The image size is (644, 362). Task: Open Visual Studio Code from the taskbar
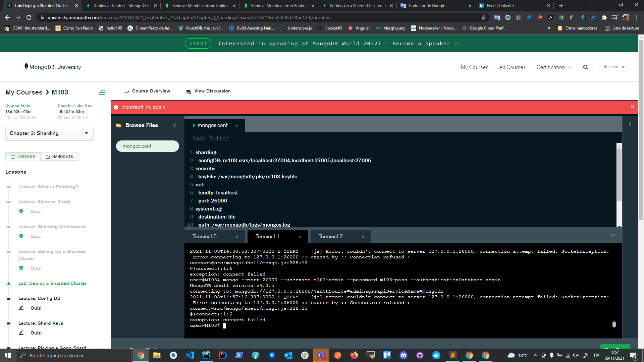click(x=190, y=355)
